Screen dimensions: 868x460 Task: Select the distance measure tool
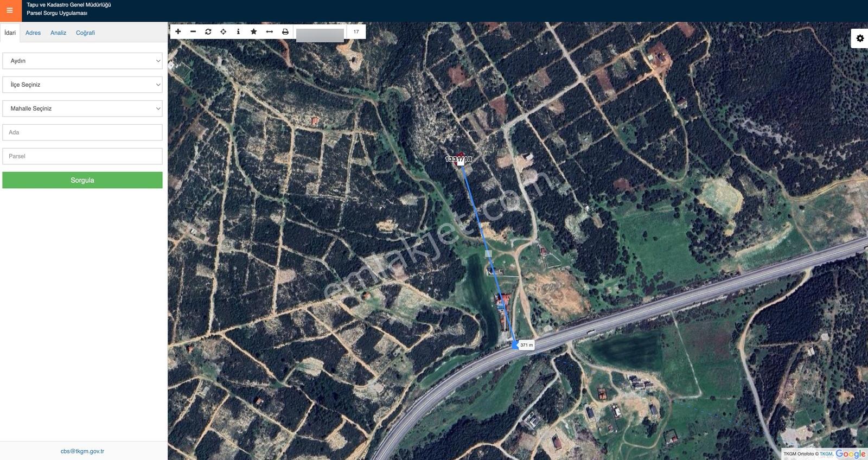click(270, 31)
